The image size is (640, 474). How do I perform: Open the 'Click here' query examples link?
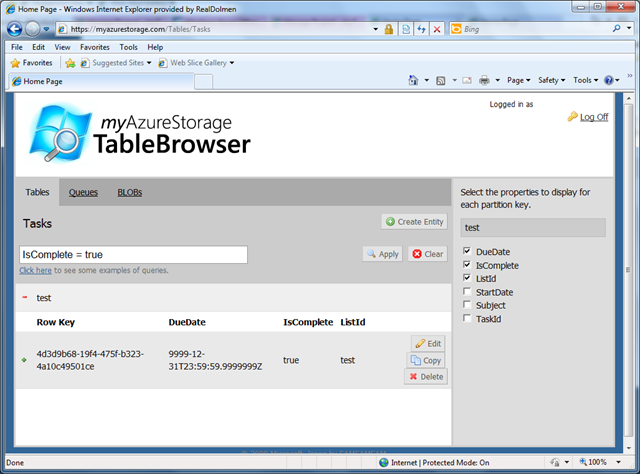[x=36, y=270]
